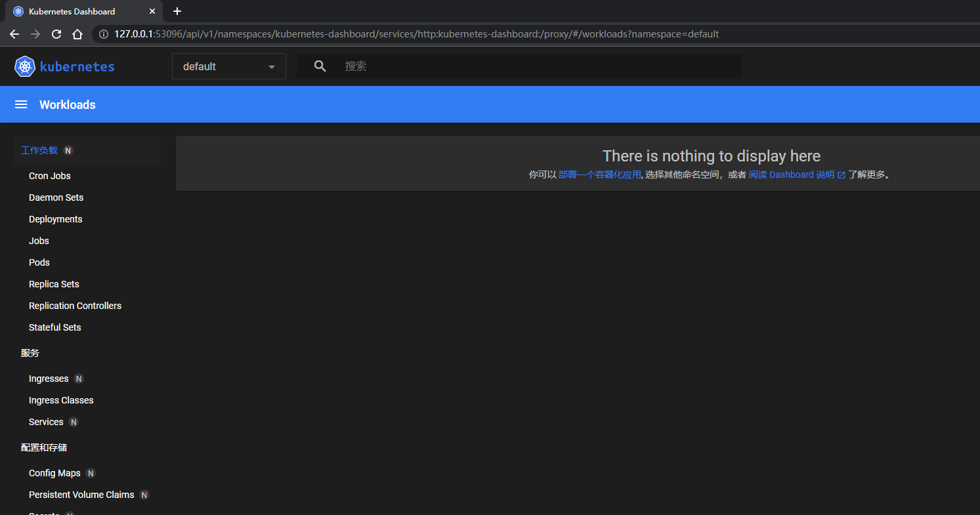
Task: Toggle the hamburger navigation menu
Action: point(21,105)
